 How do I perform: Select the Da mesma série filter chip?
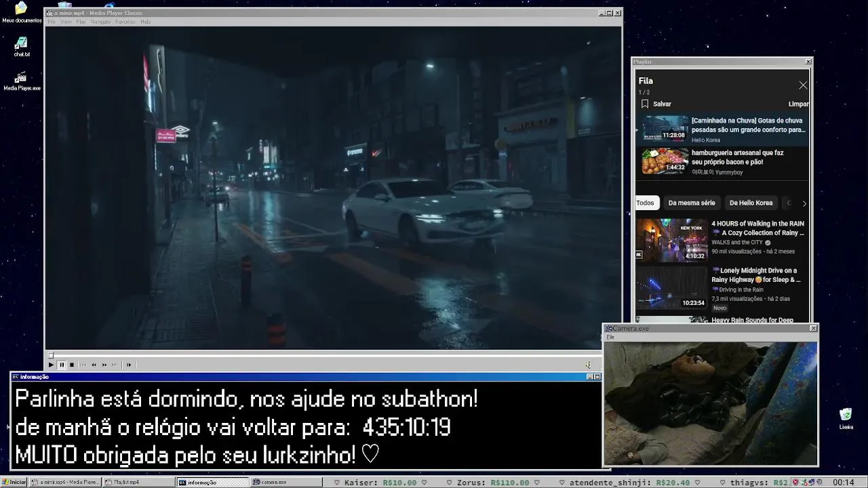[692, 203]
